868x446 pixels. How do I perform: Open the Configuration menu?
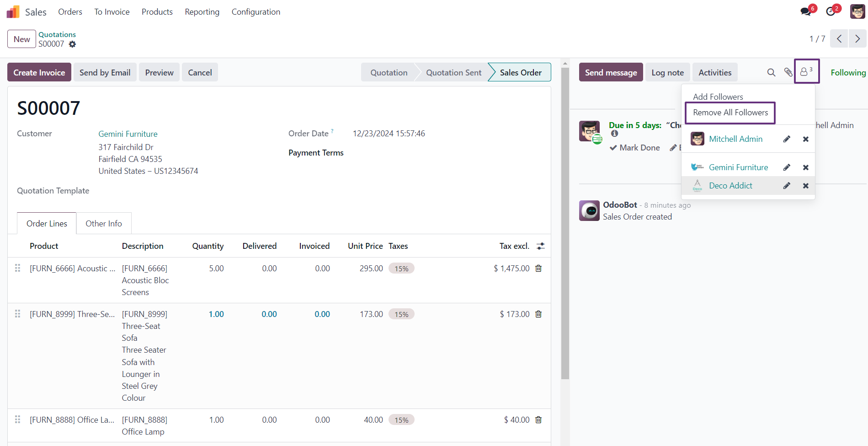[256, 12]
